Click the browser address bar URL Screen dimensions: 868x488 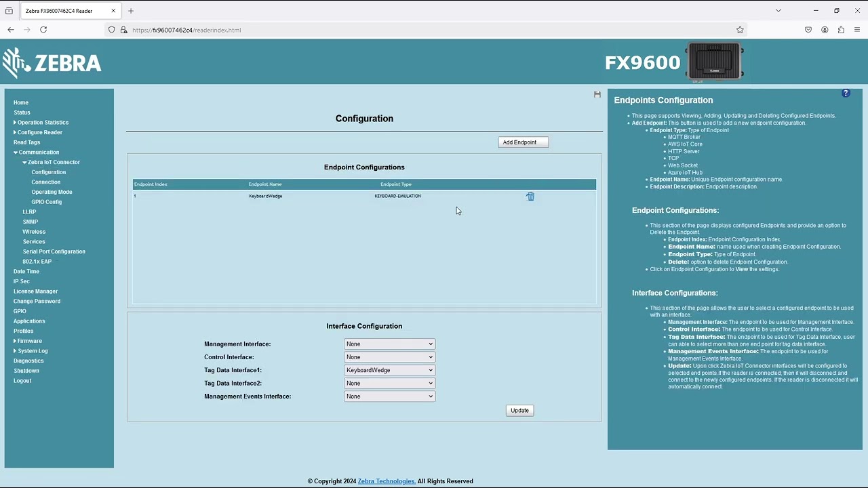tap(186, 30)
